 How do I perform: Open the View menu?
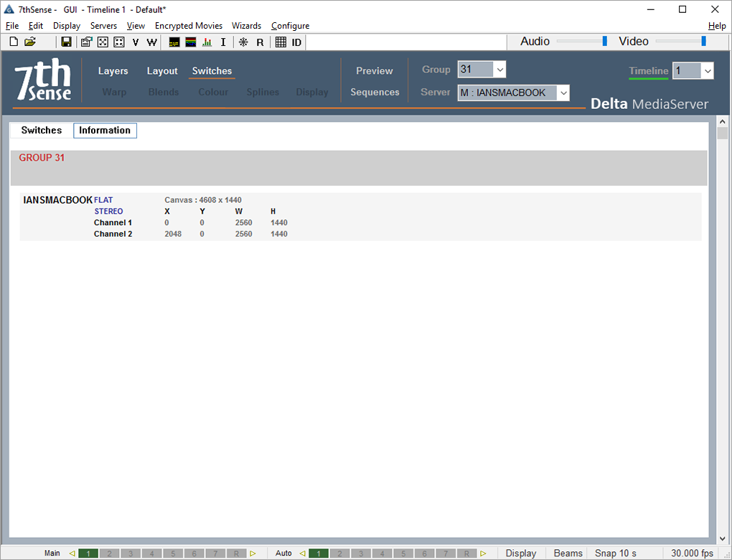pyautogui.click(x=136, y=26)
